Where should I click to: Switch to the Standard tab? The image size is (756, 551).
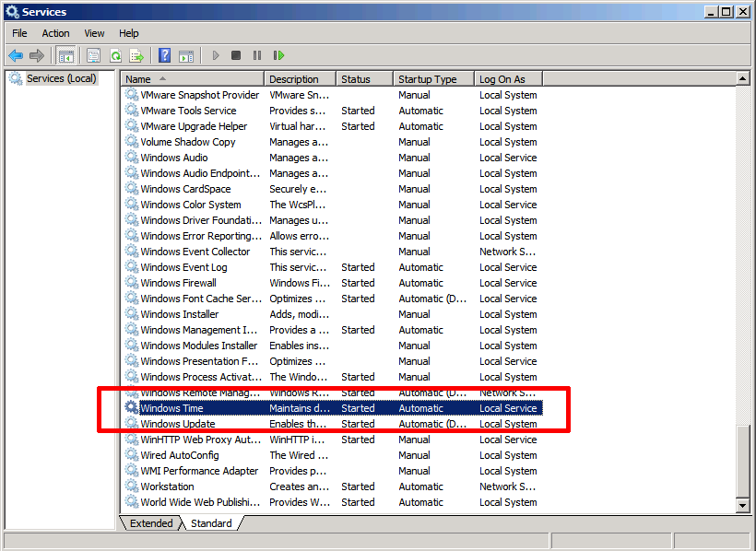tap(211, 522)
